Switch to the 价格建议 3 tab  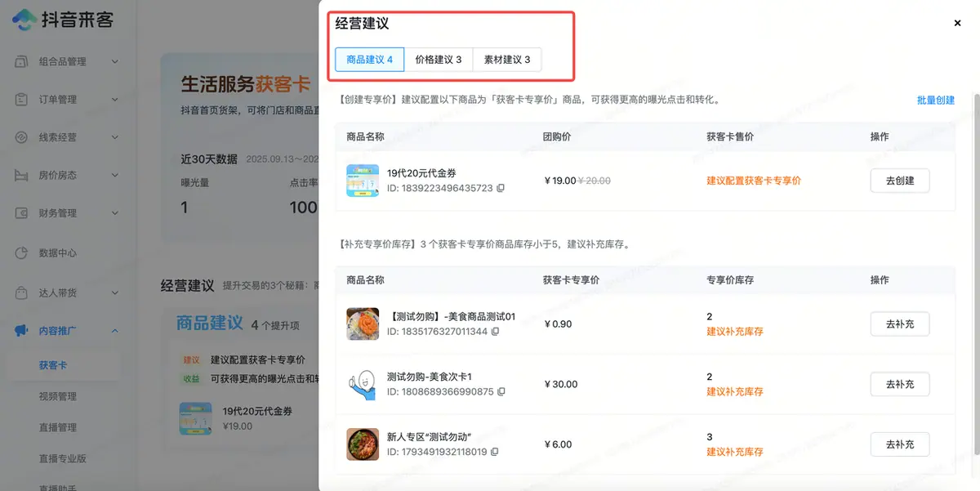click(439, 60)
